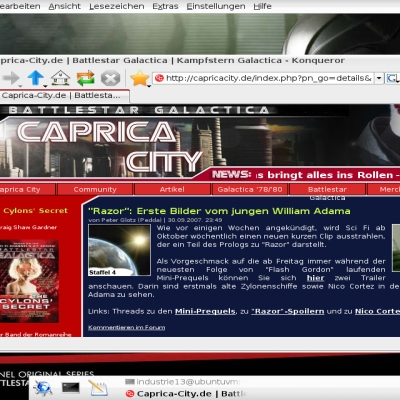Follow the 'hier' trailer link
This screenshot has width=400, height=400.
pyautogui.click(x=315, y=278)
